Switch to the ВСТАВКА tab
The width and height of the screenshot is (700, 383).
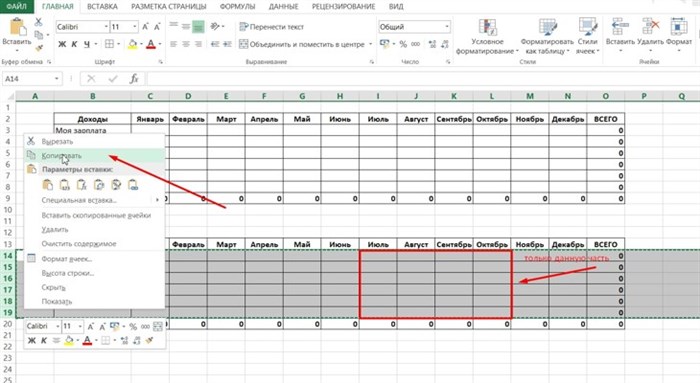(x=102, y=6)
